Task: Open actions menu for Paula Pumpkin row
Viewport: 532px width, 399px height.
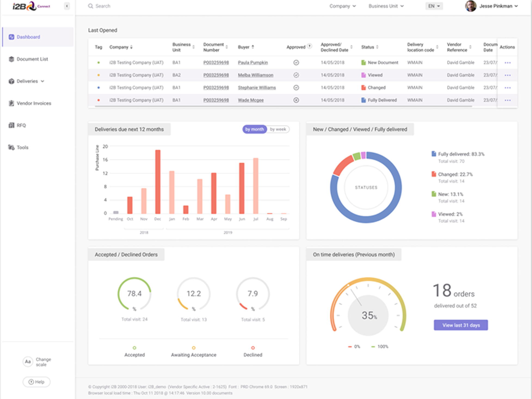Action: pyautogui.click(x=507, y=63)
